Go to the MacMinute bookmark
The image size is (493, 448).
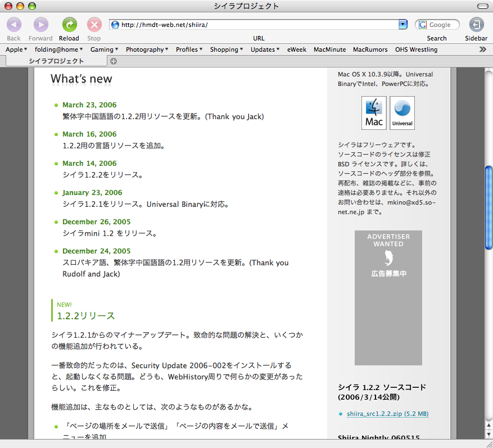[x=329, y=49]
